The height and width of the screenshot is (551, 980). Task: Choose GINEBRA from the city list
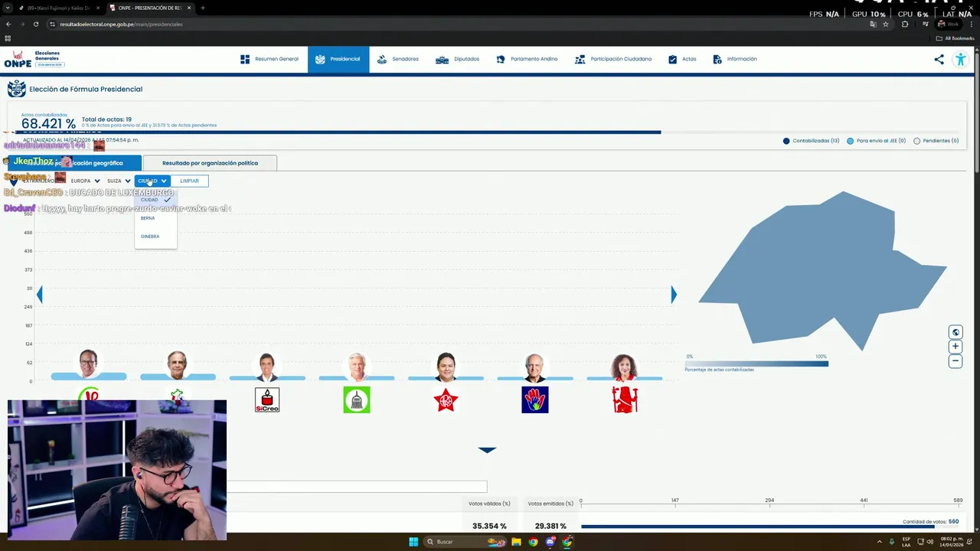pos(150,236)
